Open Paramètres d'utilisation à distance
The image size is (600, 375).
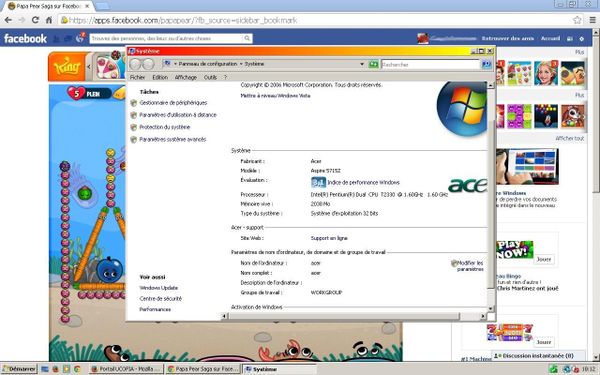point(178,115)
